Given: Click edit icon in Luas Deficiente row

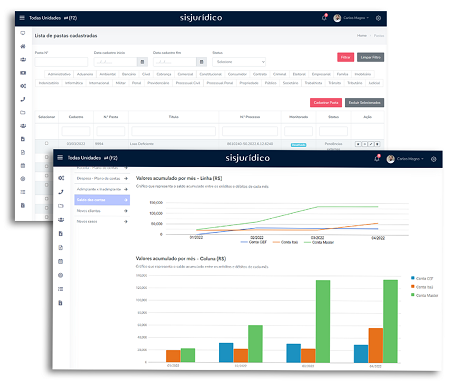Looking at the screenshot, I should click(371, 144).
